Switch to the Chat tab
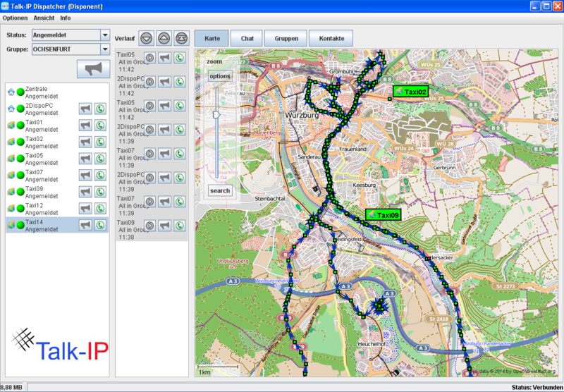This screenshot has width=564, height=392. click(247, 38)
